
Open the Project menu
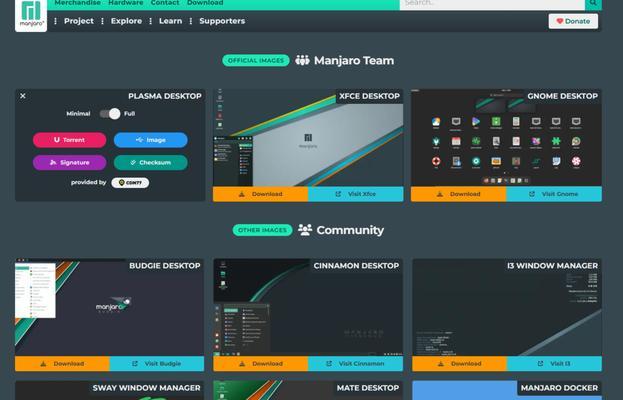(79, 21)
